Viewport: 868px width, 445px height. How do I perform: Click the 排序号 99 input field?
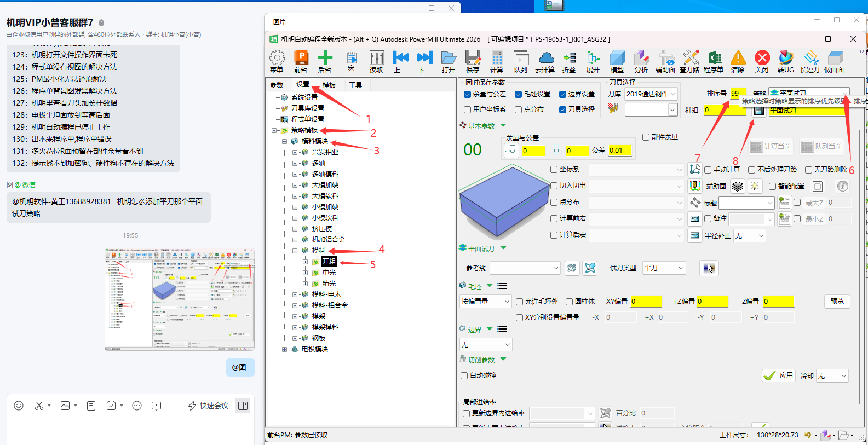click(x=737, y=94)
